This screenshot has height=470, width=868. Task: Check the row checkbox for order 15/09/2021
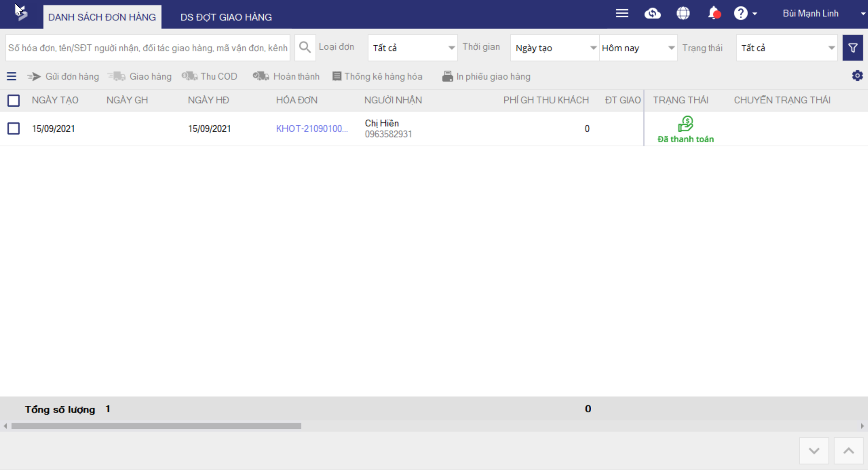[x=14, y=128]
